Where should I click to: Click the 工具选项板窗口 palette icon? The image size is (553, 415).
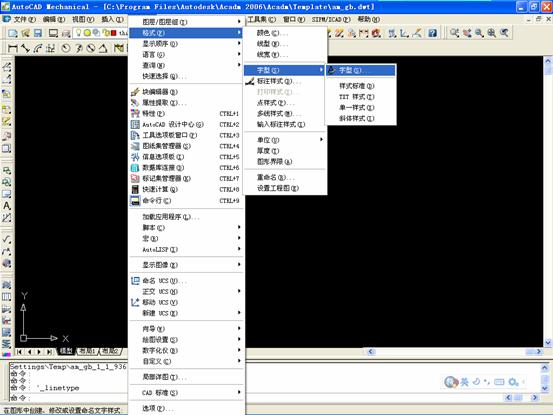click(x=135, y=135)
